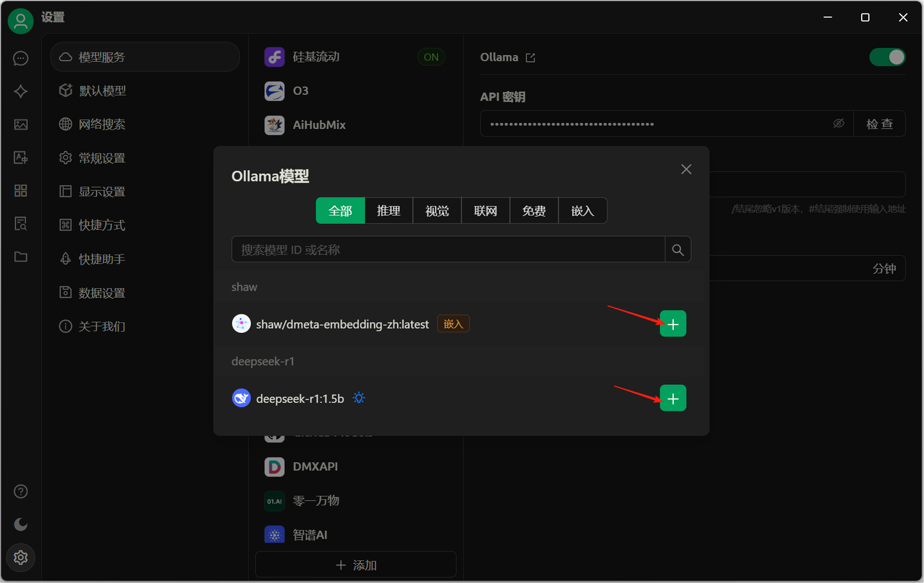The height and width of the screenshot is (583, 924).
Task: Open the help question mark icon
Action: tap(21, 491)
